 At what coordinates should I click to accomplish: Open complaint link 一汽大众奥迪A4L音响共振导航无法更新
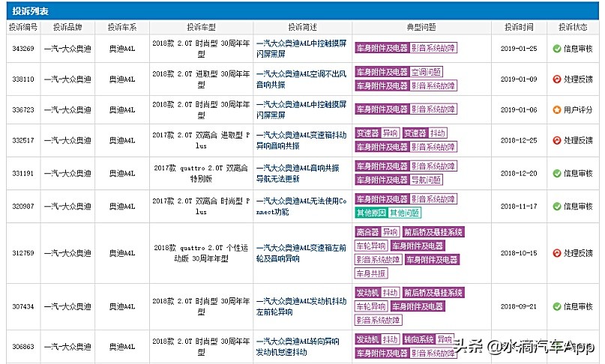[x=298, y=174]
